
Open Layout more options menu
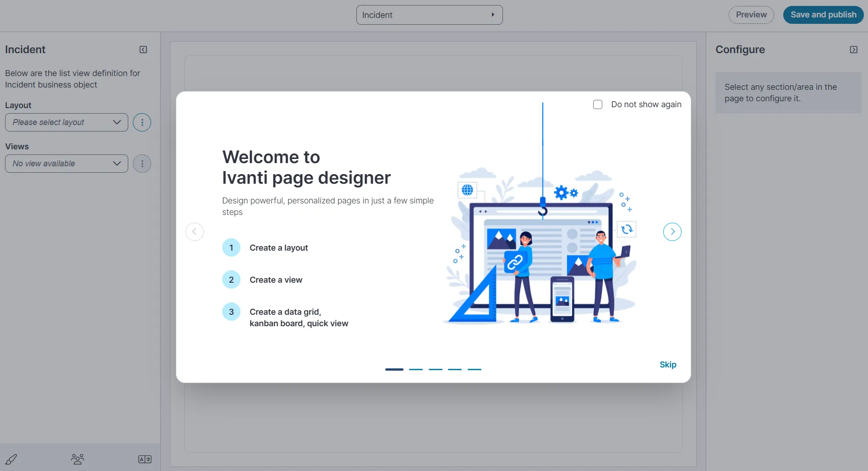pyautogui.click(x=142, y=122)
